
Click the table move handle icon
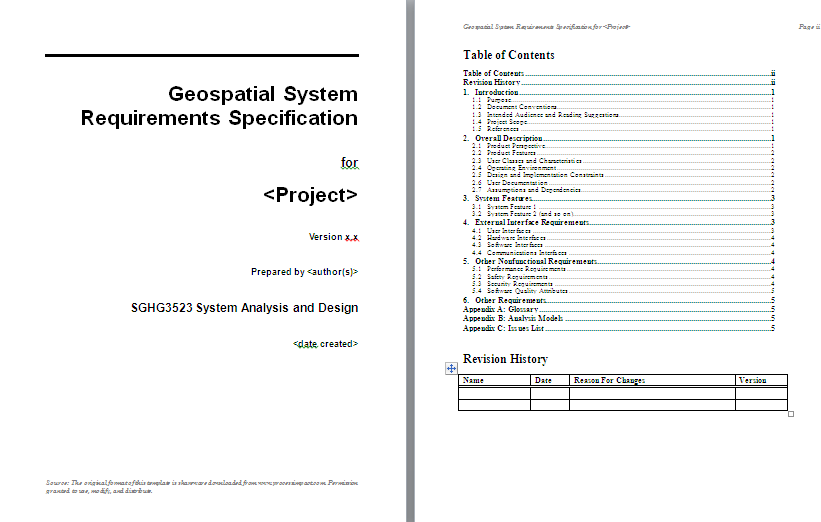[x=451, y=369]
